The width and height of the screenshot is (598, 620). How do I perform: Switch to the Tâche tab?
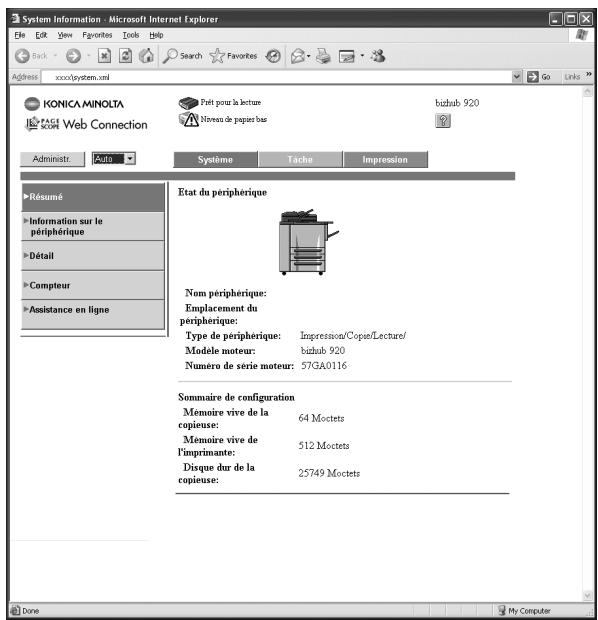coord(300,160)
